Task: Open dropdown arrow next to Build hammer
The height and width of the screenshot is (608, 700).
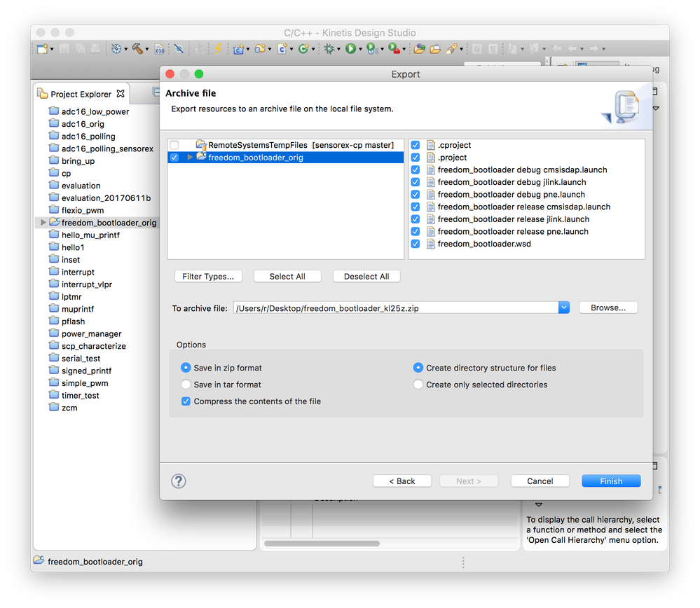Action: 147,49
